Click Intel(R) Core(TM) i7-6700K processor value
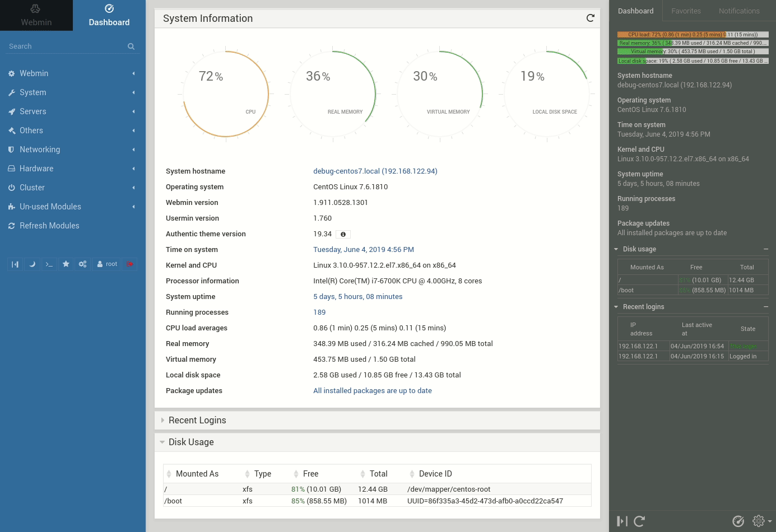 click(398, 281)
